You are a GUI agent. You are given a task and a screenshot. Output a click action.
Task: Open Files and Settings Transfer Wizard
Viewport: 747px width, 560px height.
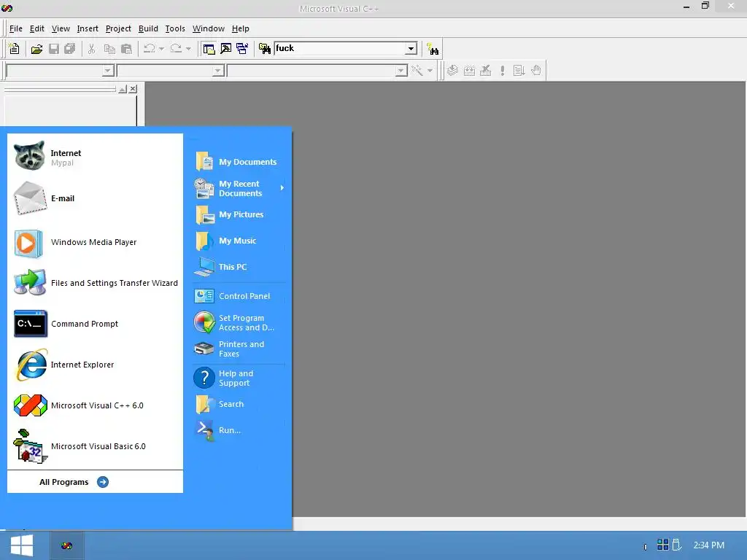96,283
